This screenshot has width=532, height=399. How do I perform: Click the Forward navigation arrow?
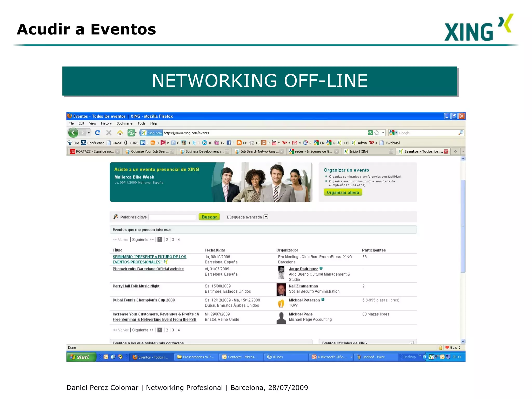tap(82, 133)
